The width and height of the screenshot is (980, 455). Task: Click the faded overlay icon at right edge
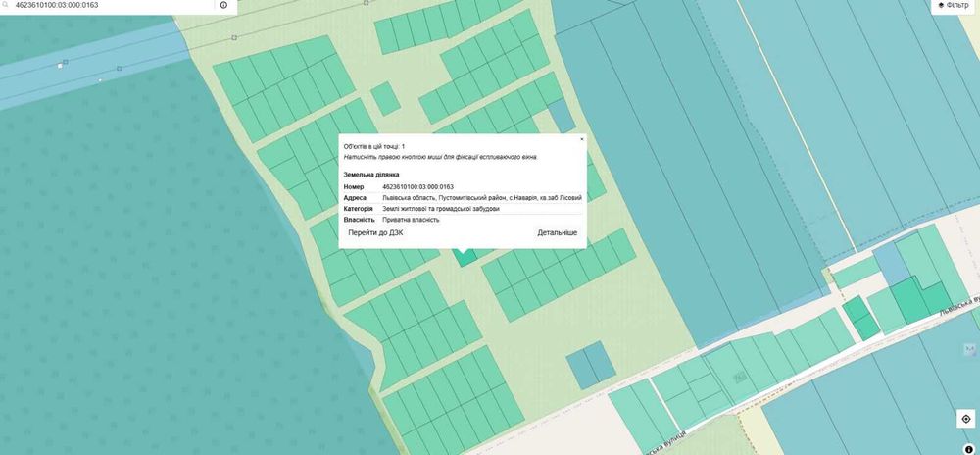(x=970, y=349)
